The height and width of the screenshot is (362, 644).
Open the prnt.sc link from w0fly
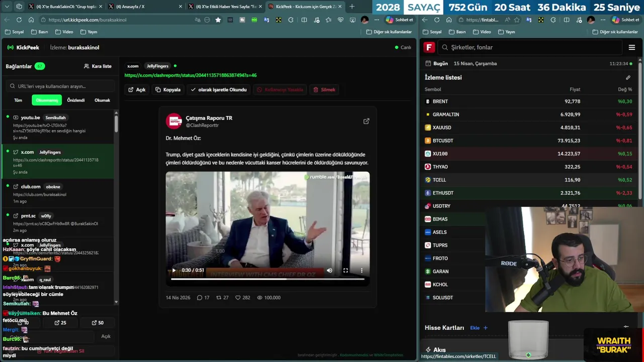(58, 222)
